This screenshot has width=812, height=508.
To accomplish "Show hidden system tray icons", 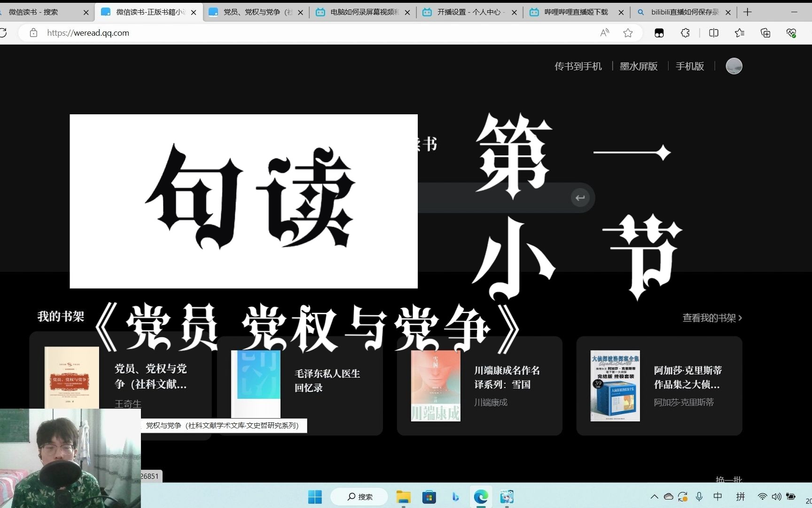I will pyautogui.click(x=654, y=497).
